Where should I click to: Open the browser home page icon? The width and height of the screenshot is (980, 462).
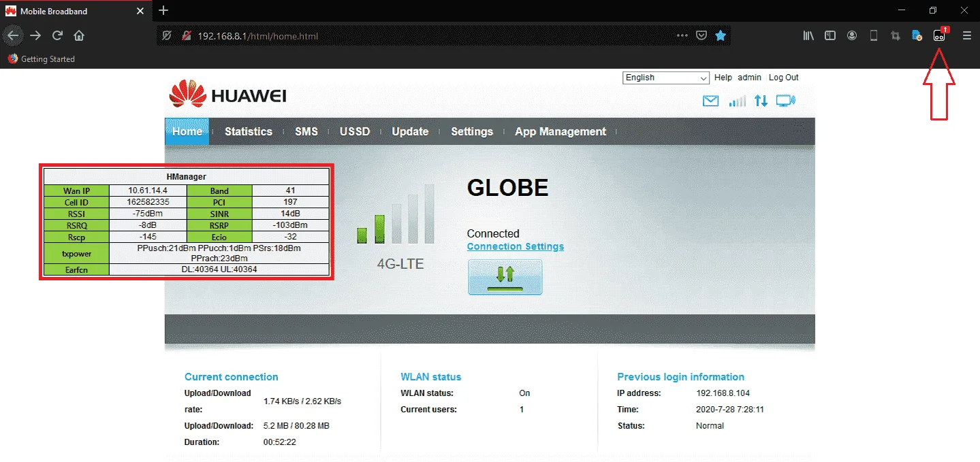[x=79, y=35]
